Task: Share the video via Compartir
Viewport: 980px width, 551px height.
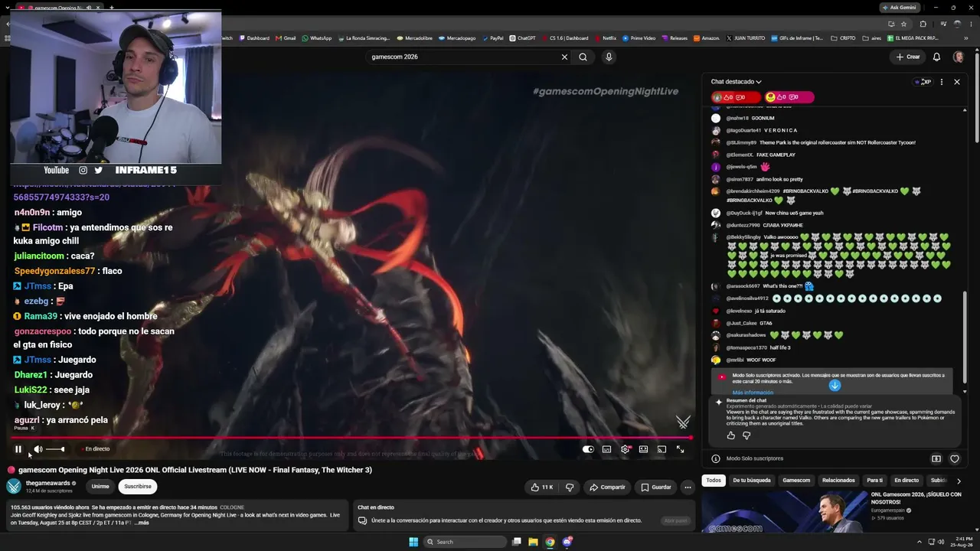Action: tap(607, 487)
